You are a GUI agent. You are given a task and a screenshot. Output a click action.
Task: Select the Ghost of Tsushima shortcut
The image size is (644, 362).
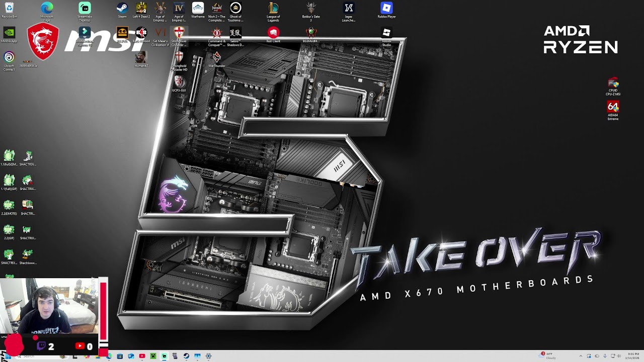click(235, 12)
